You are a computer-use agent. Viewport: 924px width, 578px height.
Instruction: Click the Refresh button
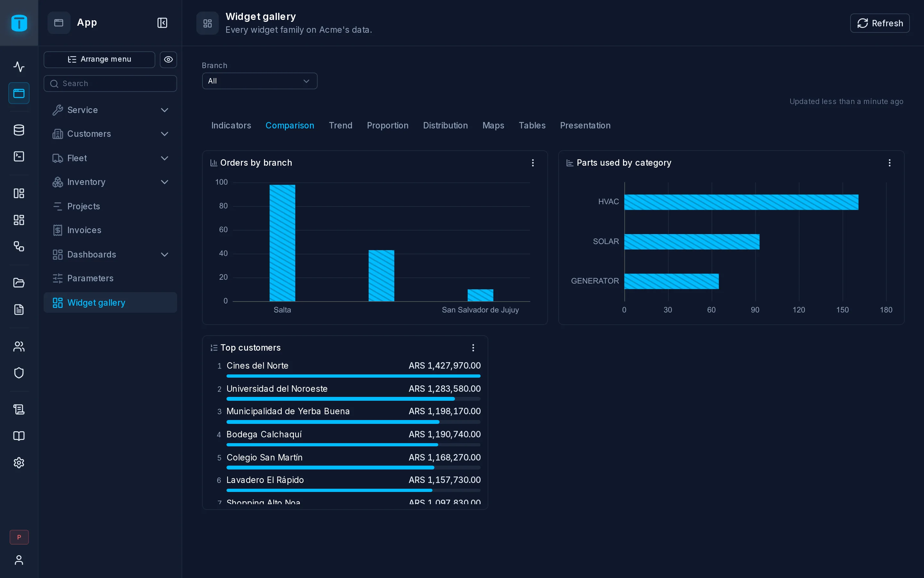click(880, 23)
